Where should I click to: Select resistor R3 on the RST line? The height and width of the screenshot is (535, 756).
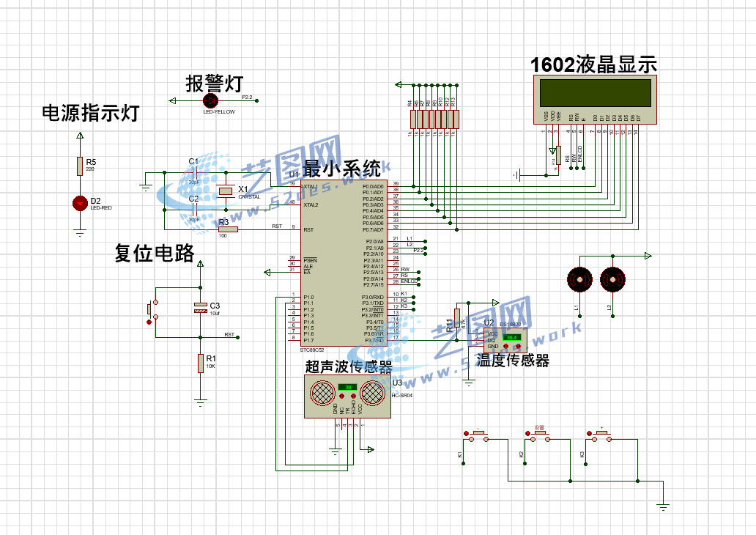[228, 229]
